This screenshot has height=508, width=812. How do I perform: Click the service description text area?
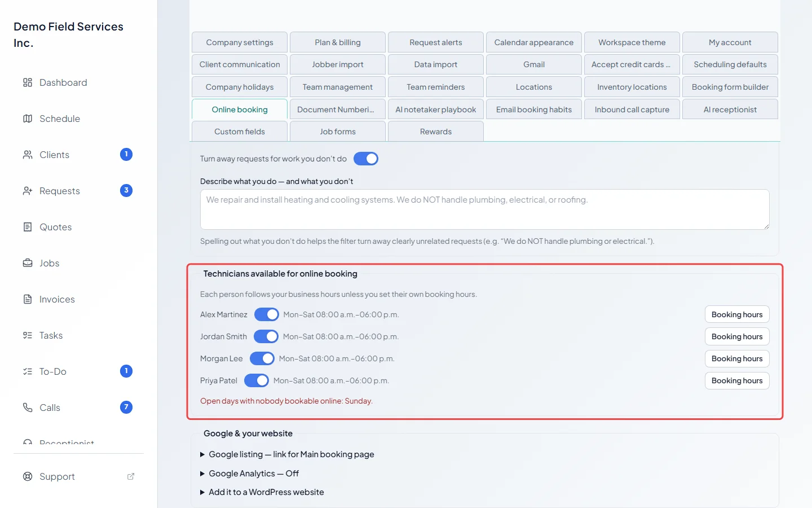(x=485, y=209)
